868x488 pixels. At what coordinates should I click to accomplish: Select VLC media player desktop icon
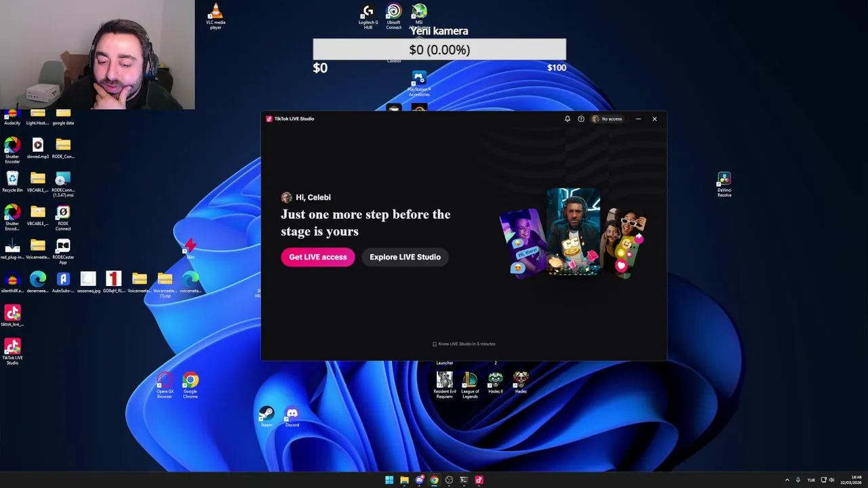click(216, 16)
